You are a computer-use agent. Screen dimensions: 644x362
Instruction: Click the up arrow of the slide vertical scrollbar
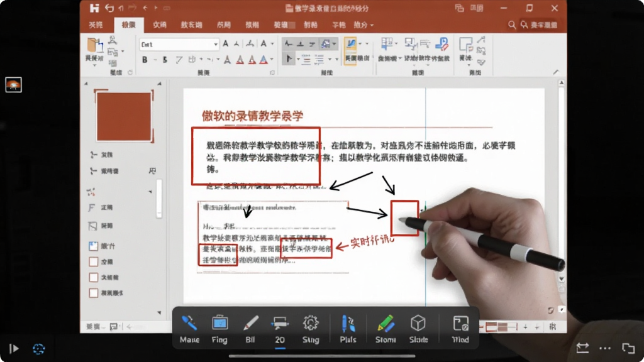562,83
